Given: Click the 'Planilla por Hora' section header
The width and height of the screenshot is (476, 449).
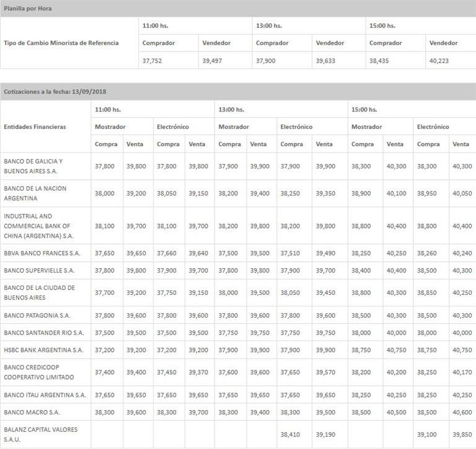Looking at the screenshot, I should [28, 9].
